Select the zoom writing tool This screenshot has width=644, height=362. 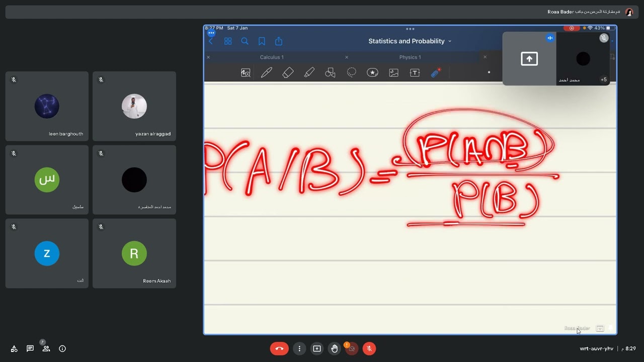coord(246,73)
